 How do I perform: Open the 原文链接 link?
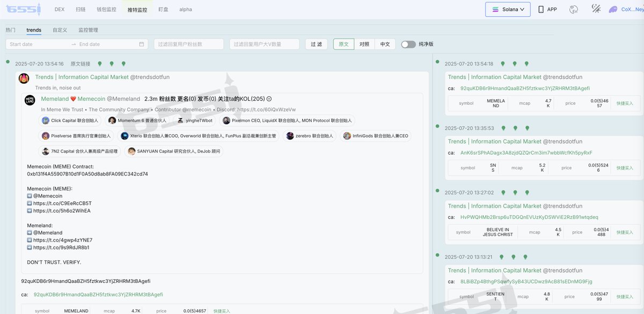click(x=80, y=64)
